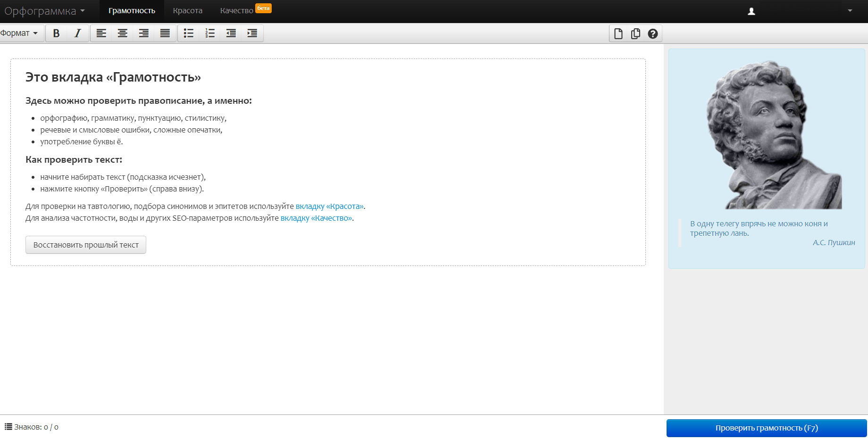Viewport: 868px width, 439px height.
Task: Open the help question mark
Action: point(653,33)
